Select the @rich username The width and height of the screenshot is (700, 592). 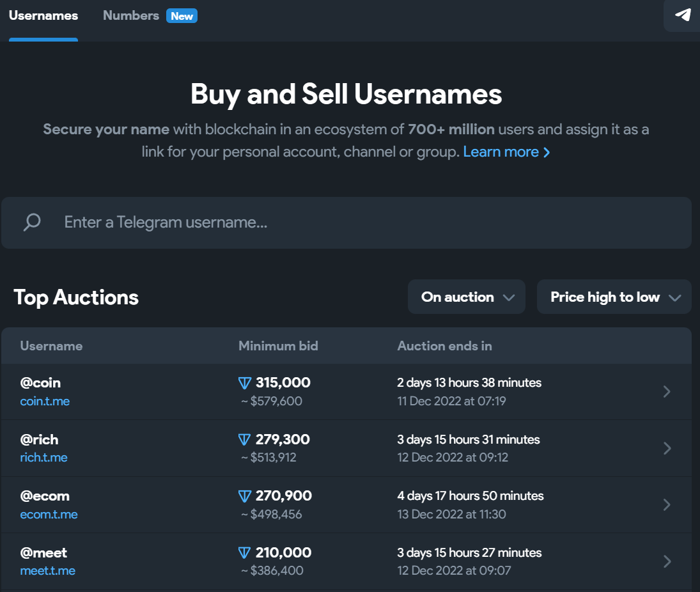39,439
